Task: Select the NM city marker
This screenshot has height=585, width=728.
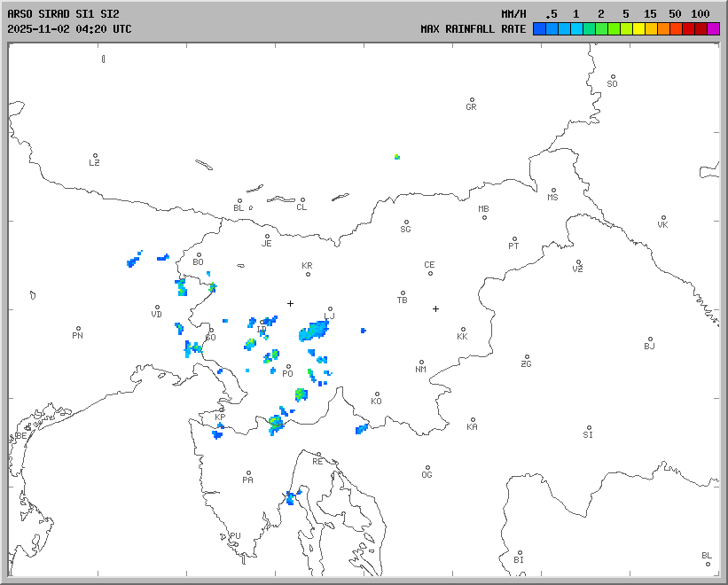Action: click(421, 363)
